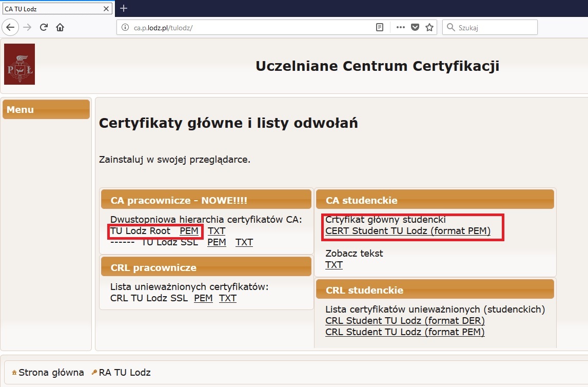
Task: Open page actions three-dots menu
Action: [x=401, y=27]
